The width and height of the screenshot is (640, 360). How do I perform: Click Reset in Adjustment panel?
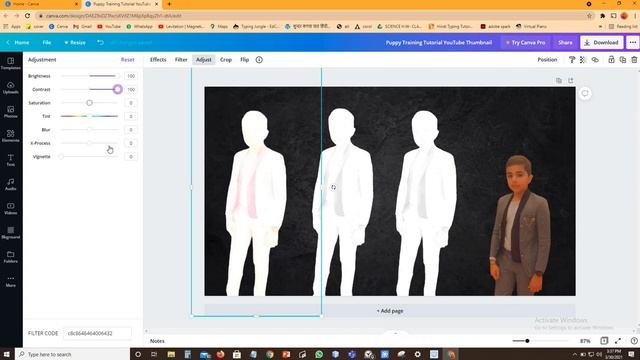click(127, 60)
